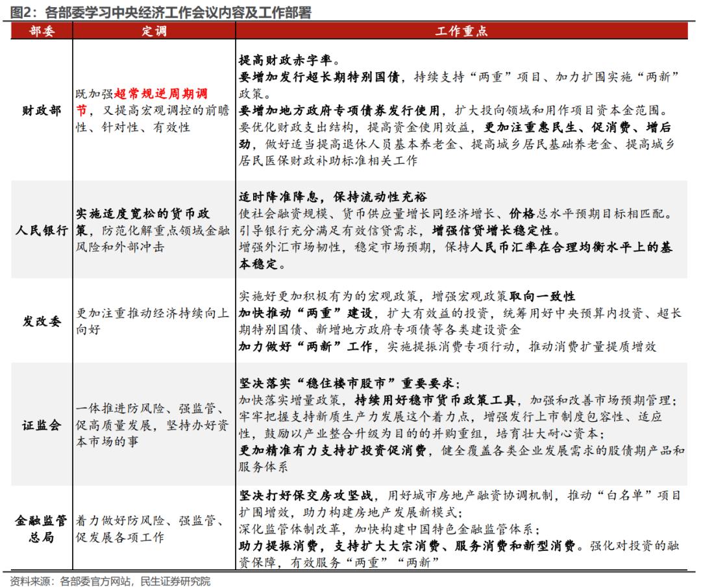Select the '工作重点' column header
The image size is (701, 588).
point(461,32)
